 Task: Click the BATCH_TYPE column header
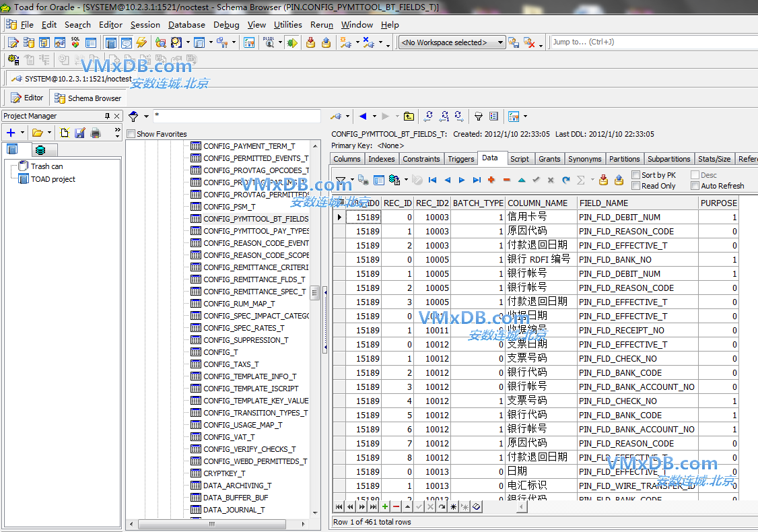pos(478,203)
